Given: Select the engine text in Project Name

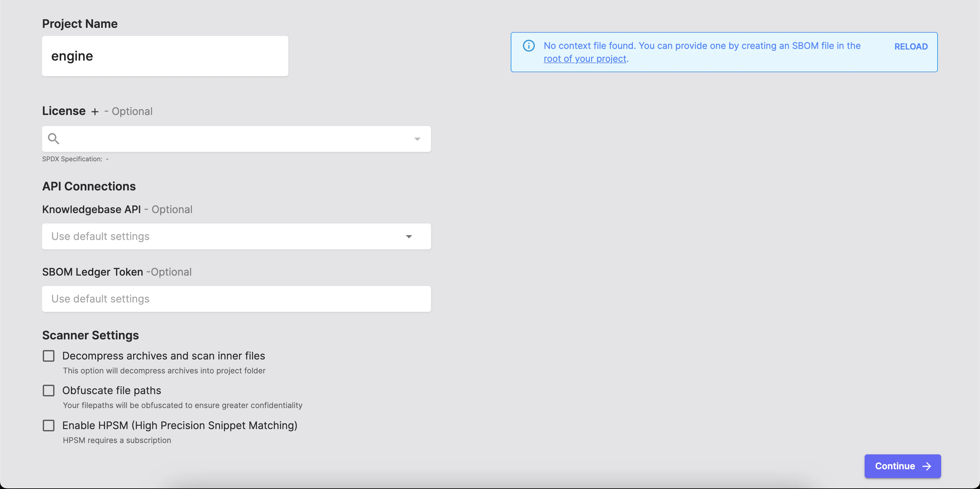Looking at the screenshot, I should (x=72, y=56).
